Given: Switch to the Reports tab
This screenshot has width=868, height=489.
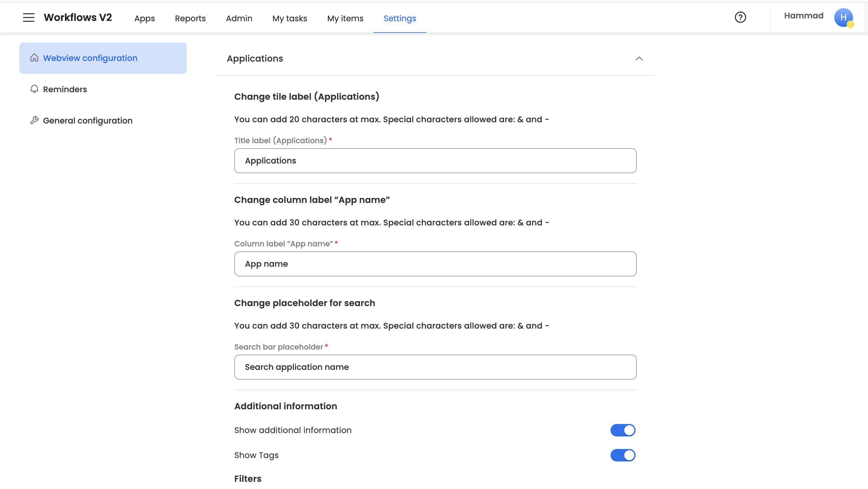Looking at the screenshot, I should pyautogui.click(x=190, y=18).
